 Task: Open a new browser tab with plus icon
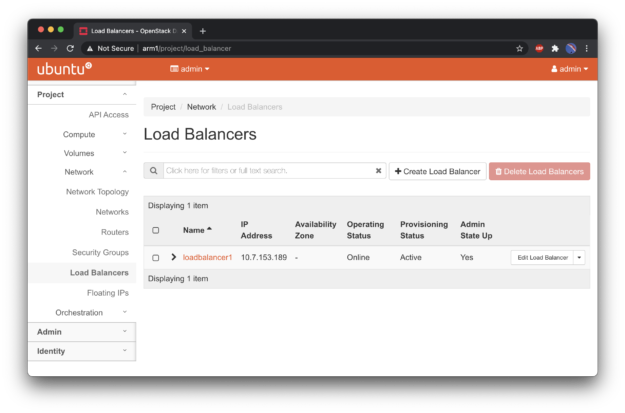(203, 30)
